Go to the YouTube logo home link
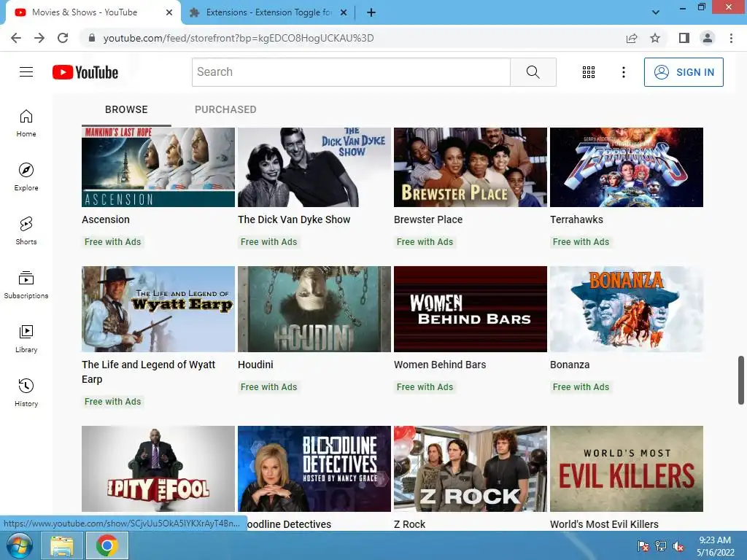Image resolution: width=747 pixels, height=560 pixels. pyautogui.click(x=85, y=72)
